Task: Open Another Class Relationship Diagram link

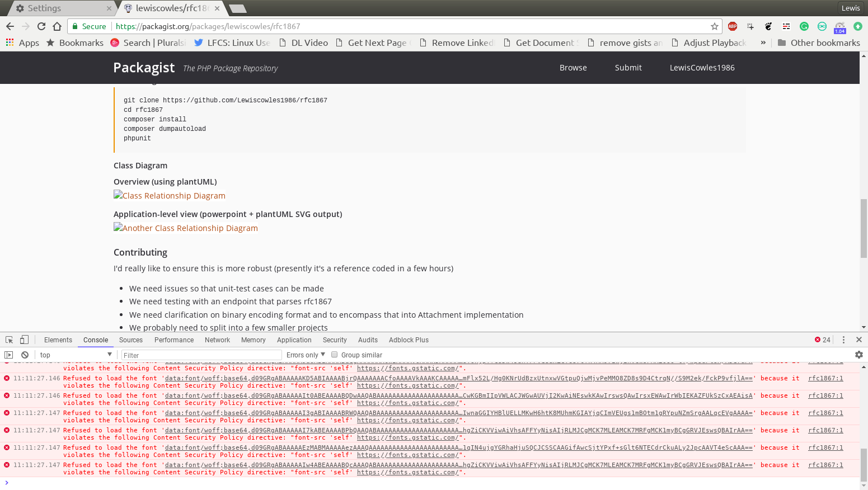Action: tap(186, 228)
